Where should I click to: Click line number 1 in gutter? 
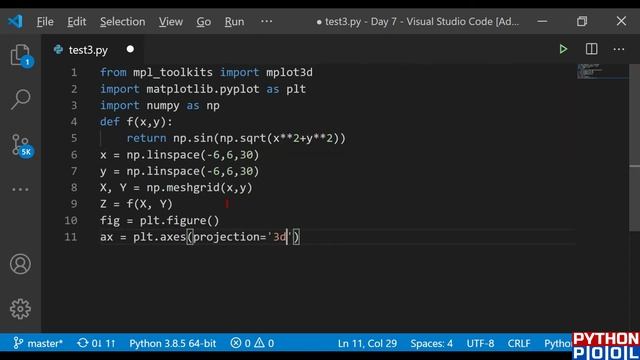click(74, 73)
